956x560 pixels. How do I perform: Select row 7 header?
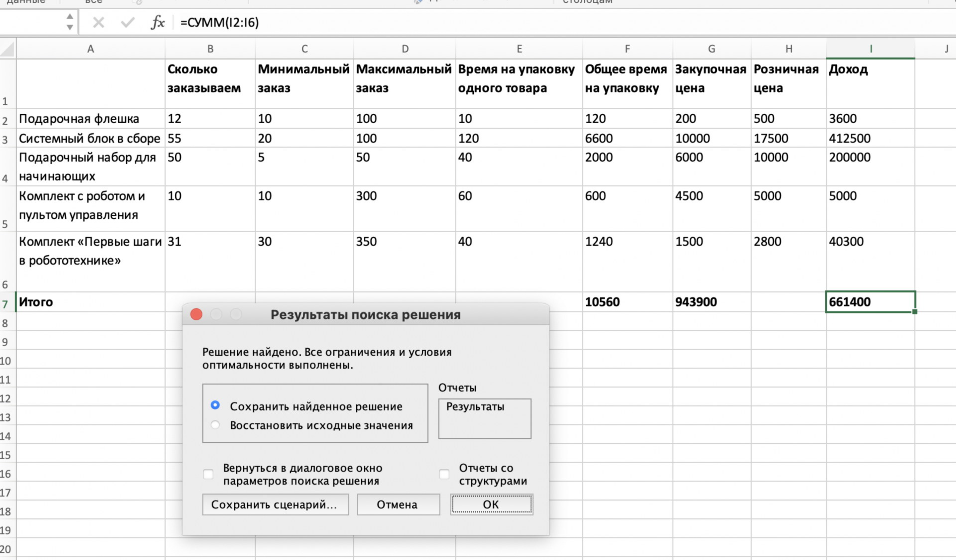[x=5, y=302]
